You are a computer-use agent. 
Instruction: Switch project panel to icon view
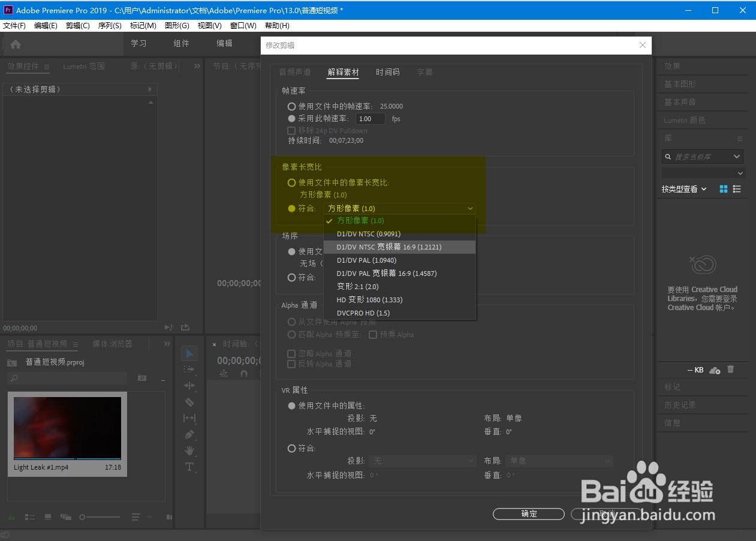pos(48,517)
